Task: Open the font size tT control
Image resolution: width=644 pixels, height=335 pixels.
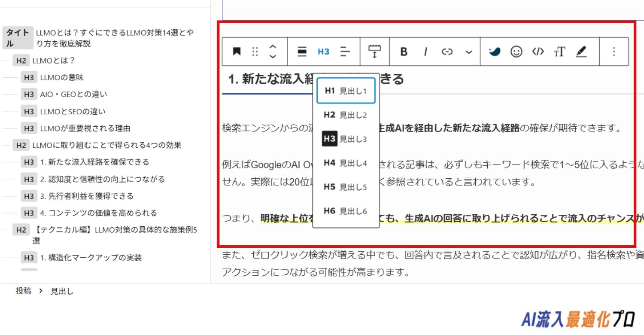Action: [559, 52]
